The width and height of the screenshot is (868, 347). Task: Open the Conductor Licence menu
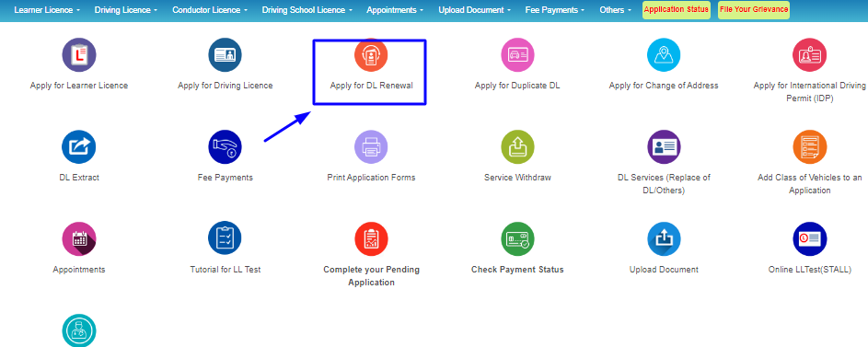[210, 10]
